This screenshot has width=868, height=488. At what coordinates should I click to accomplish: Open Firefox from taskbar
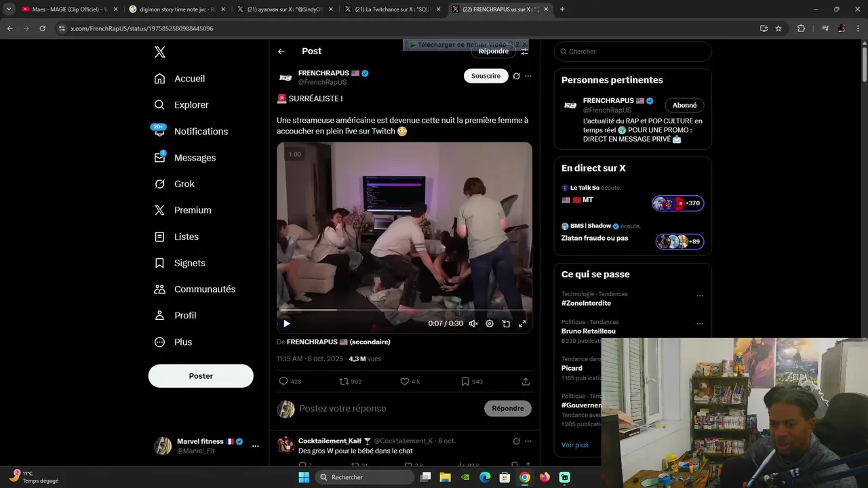(x=545, y=477)
